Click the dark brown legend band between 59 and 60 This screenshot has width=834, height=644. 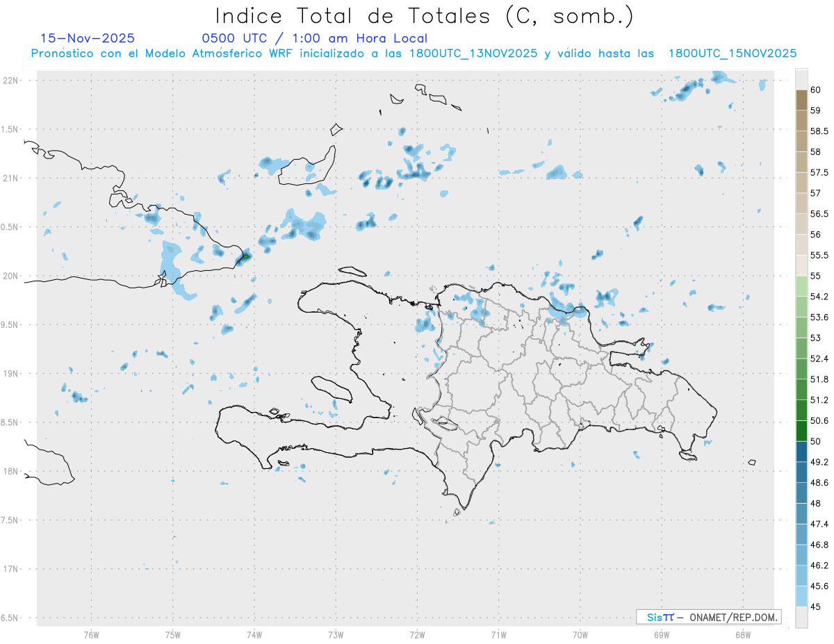[801, 99]
